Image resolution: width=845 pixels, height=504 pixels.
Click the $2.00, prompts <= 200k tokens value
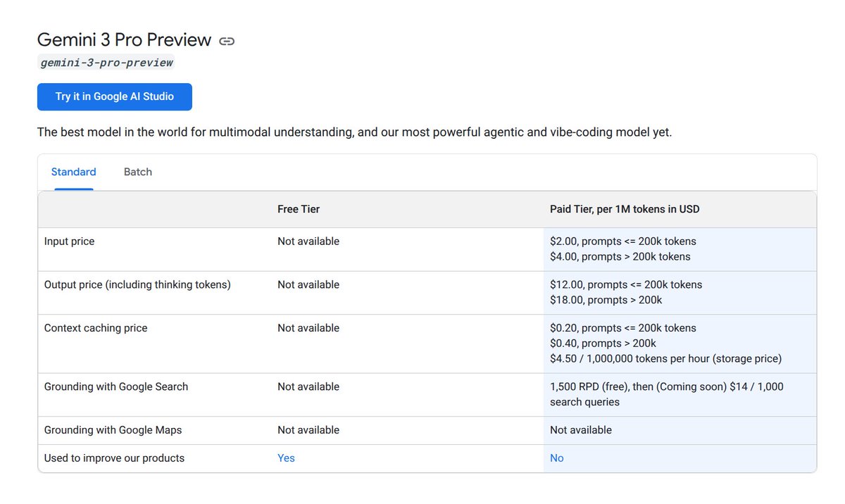[x=623, y=241]
